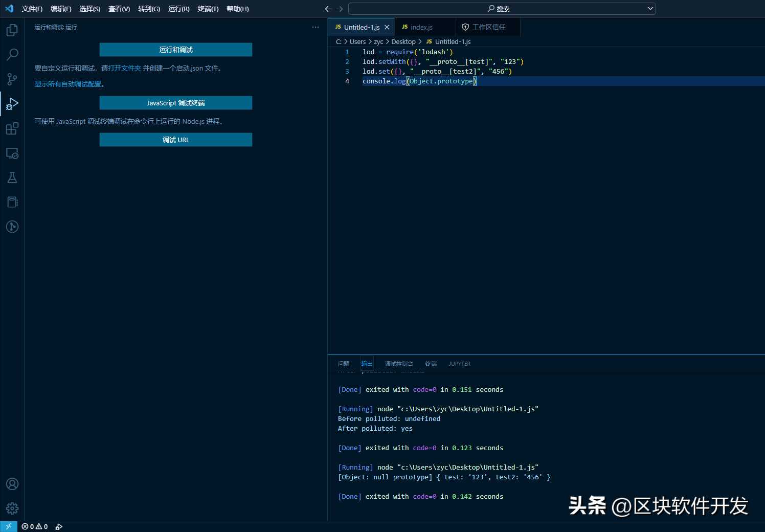Go forward with the right arrow
This screenshot has height=532, width=765.
340,9
